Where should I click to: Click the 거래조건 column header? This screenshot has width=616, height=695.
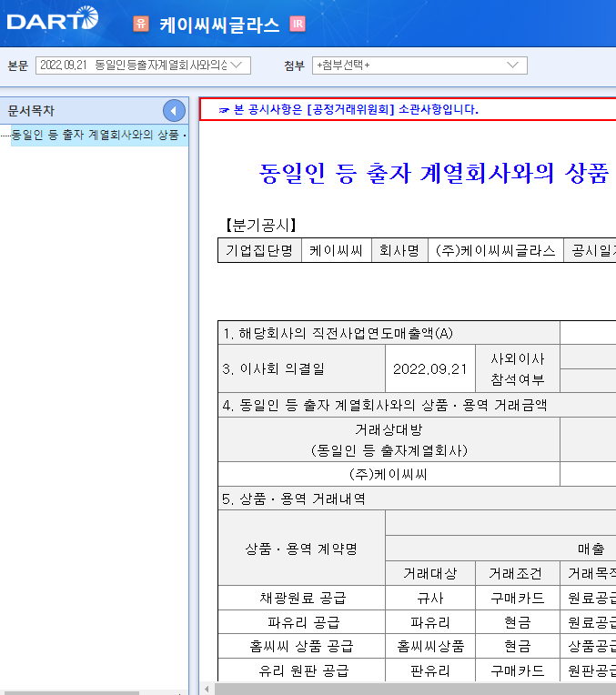click(x=518, y=573)
